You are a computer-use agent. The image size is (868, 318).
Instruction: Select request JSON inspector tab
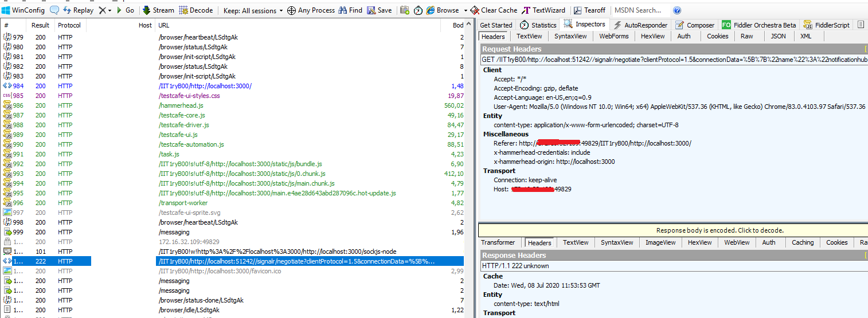click(778, 36)
